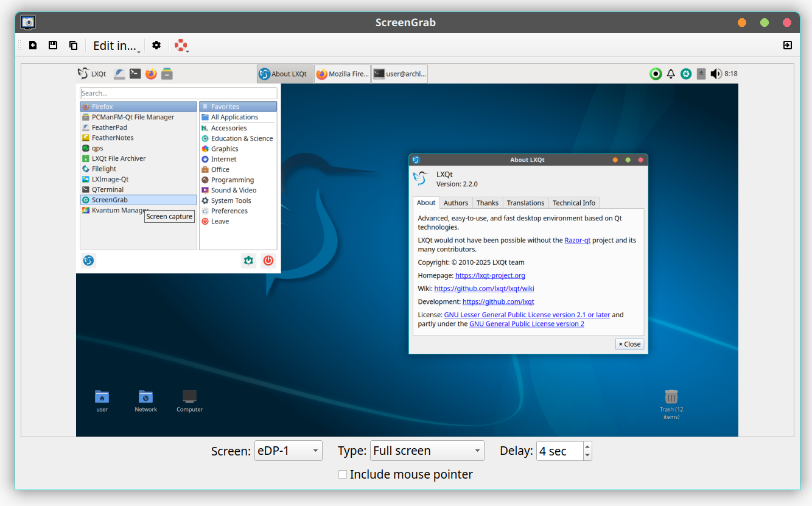
Task: Select the Trash desktop icon
Action: (x=671, y=404)
